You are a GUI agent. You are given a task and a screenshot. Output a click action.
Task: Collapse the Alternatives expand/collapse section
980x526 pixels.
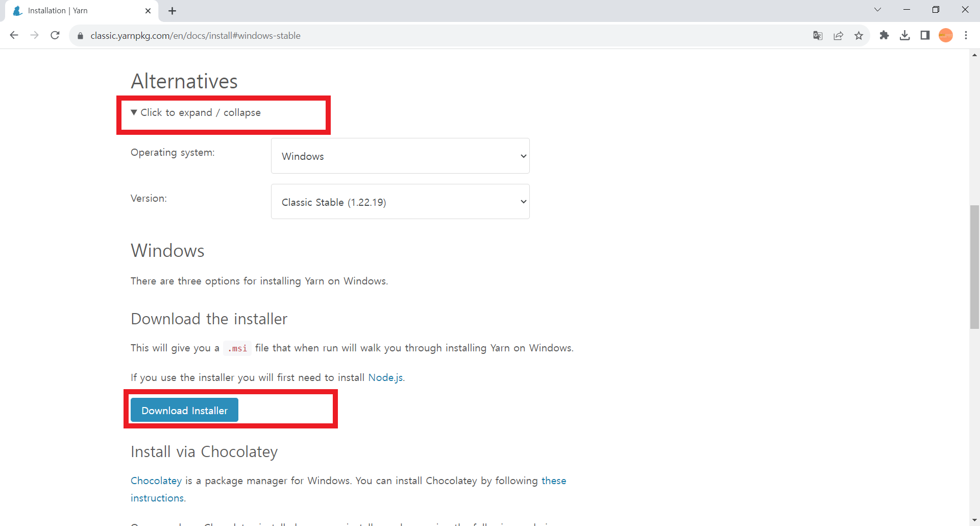coord(196,112)
